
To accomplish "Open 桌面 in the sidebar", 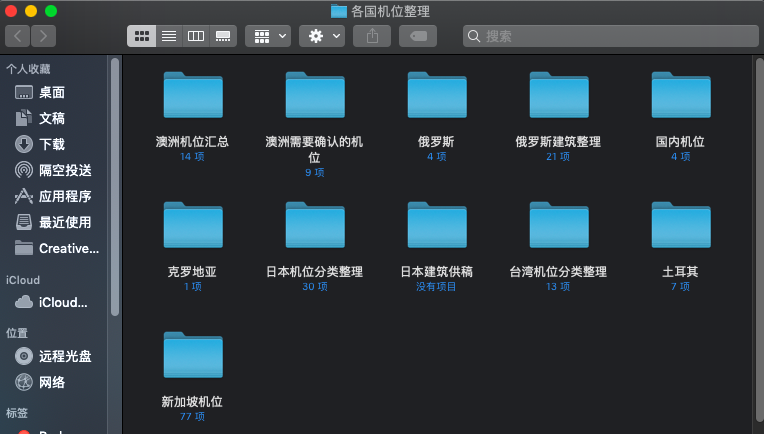I will pyautogui.click(x=52, y=92).
